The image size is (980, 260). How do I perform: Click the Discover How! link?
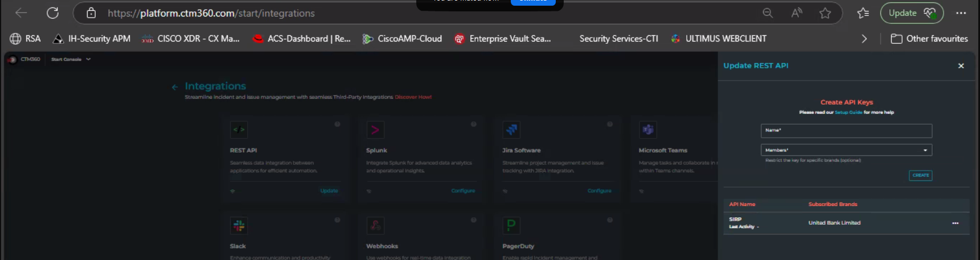413,97
